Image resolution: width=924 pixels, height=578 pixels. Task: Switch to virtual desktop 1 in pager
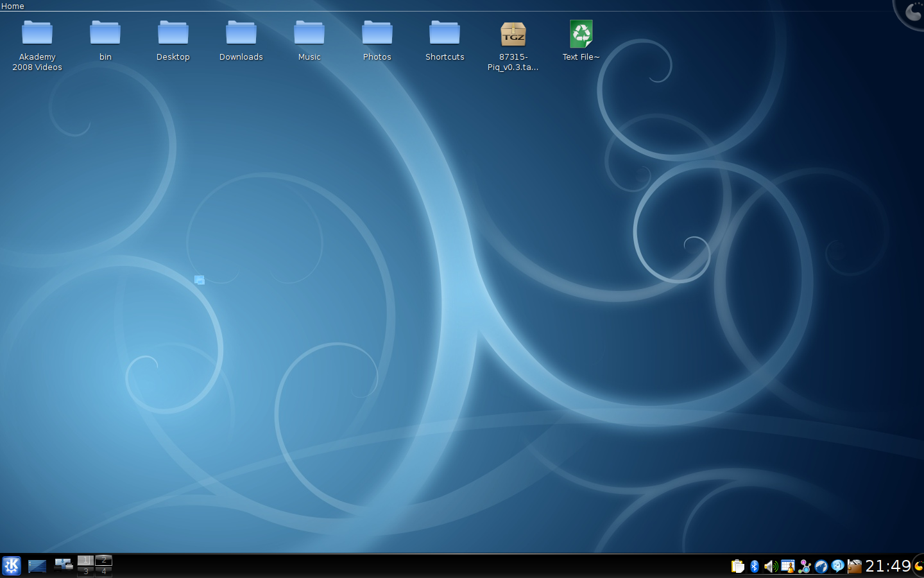(x=86, y=560)
